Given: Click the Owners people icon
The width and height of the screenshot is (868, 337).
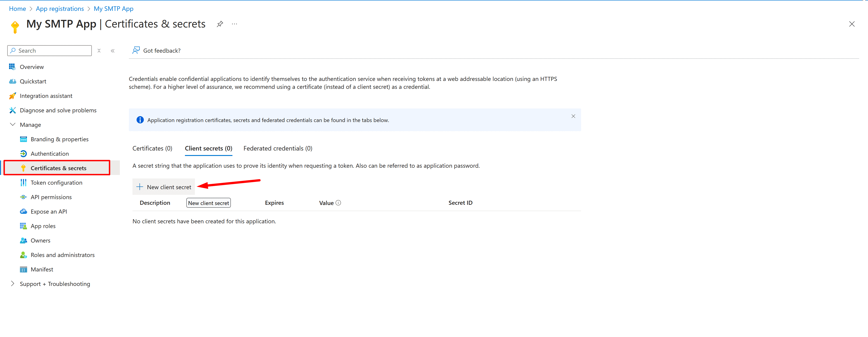Looking at the screenshot, I should (x=23, y=240).
